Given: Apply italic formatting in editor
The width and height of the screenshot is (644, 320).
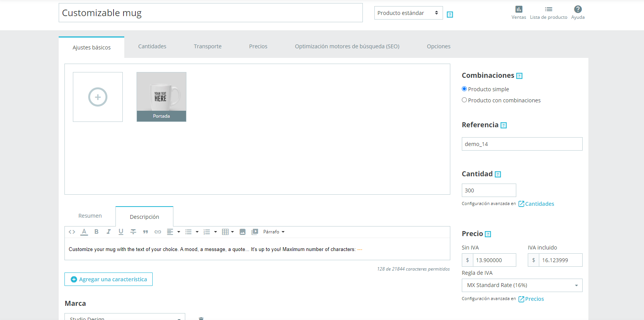Looking at the screenshot, I should [x=109, y=232].
